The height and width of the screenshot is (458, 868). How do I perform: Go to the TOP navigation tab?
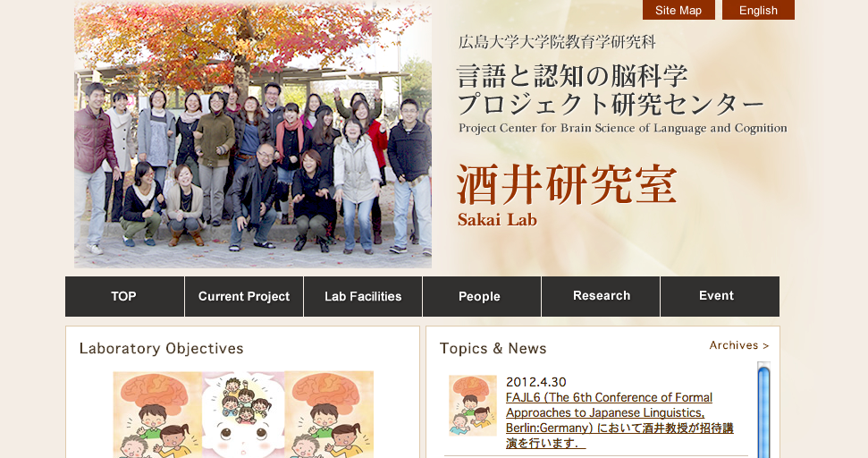click(124, 296)
